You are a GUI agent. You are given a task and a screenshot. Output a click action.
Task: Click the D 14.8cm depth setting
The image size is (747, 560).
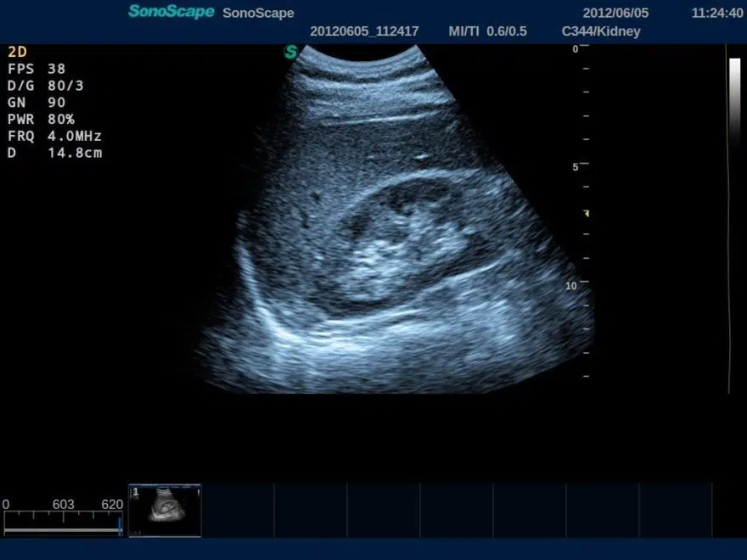click(55, 153)
